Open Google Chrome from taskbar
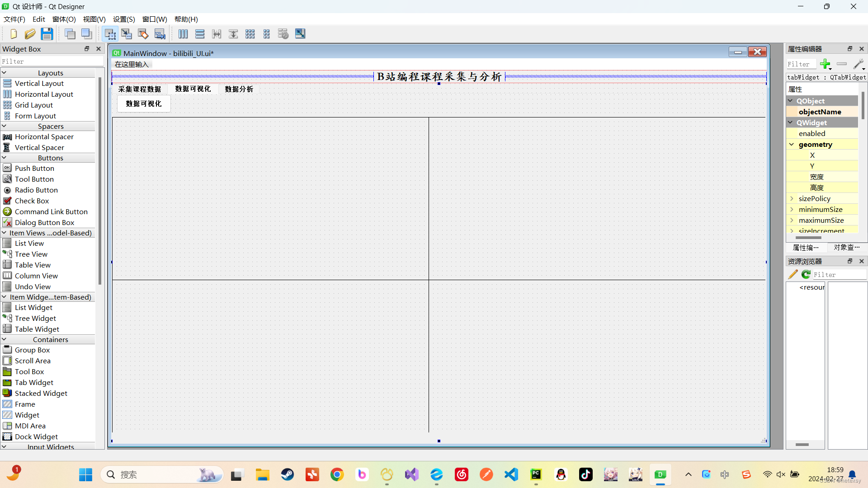This screenshot has height=488, width=868. tap(337, 474)
